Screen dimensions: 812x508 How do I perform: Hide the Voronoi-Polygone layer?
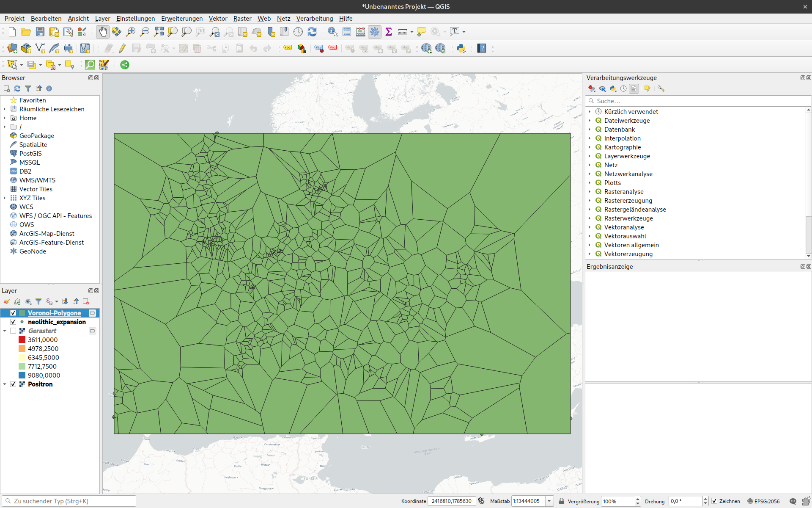click(x=13, y=313)
